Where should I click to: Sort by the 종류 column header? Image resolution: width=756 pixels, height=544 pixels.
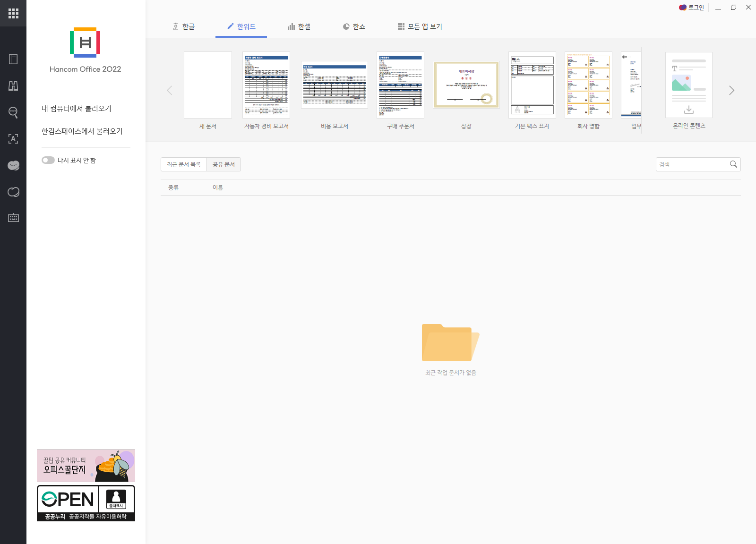(173, 187)
